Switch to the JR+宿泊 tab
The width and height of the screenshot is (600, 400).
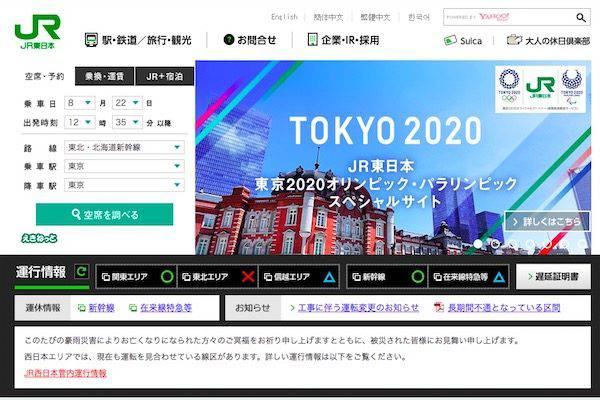[x=165, y=76]
